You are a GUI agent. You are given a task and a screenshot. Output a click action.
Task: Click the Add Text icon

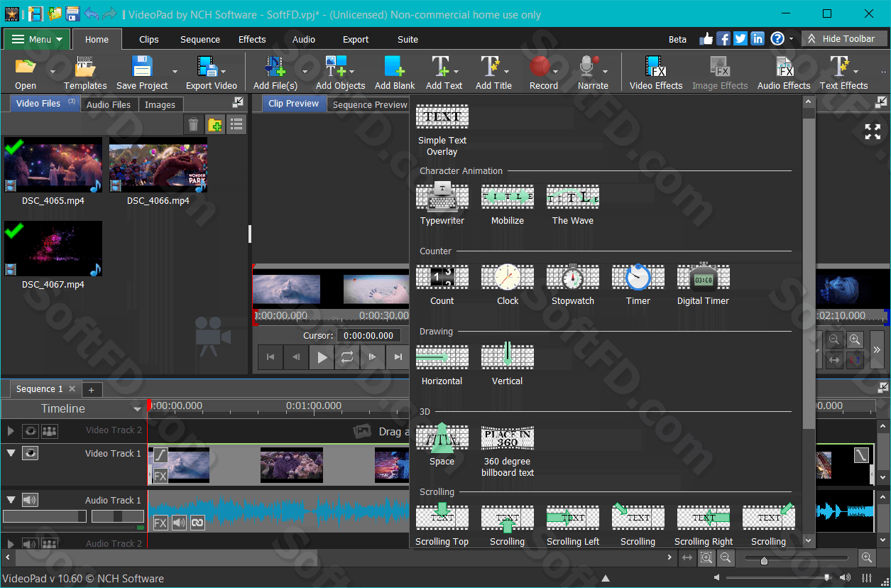(x=441, y=67)
